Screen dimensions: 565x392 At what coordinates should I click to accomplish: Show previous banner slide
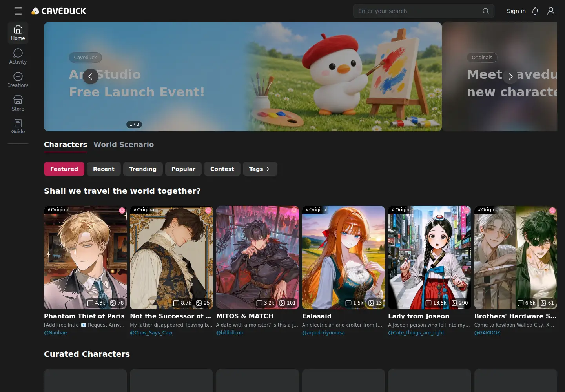pos(90,76)
